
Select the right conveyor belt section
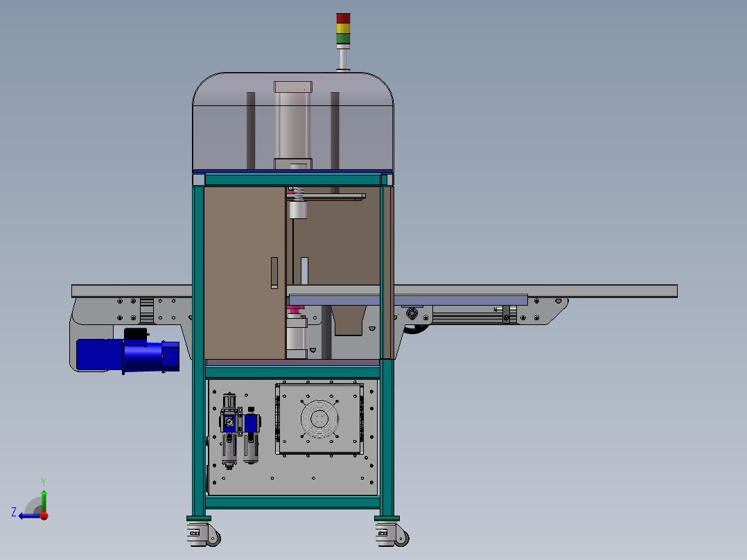(536, 290)
